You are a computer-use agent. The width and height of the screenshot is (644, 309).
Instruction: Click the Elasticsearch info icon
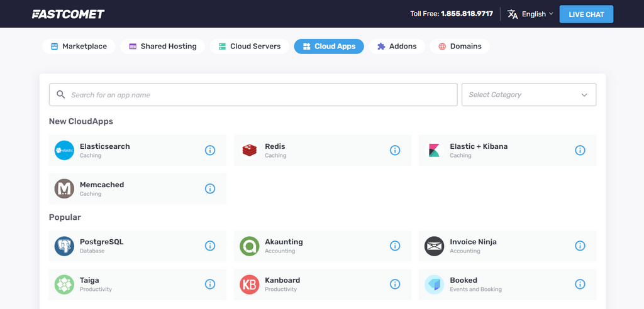[210, 150]
